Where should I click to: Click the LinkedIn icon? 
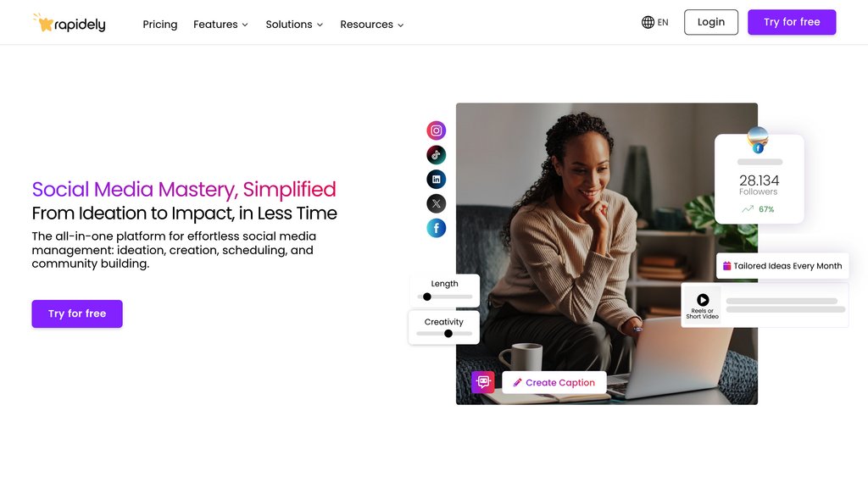[437, 180]
